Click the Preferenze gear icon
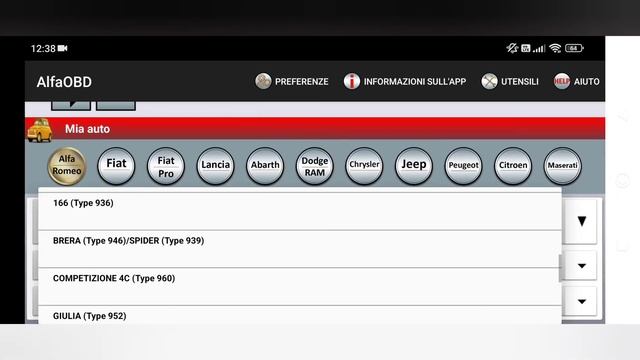640x360 pixels. tap(263, 81)
